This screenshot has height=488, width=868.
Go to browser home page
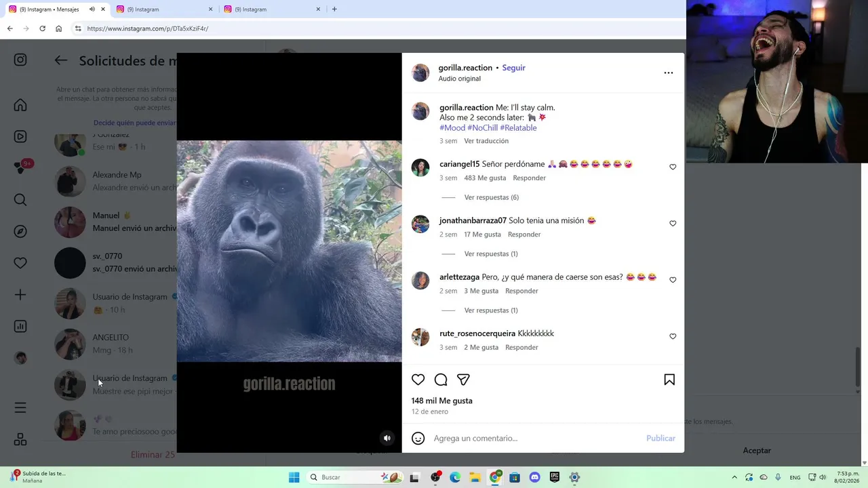pyautogui.click(x=58, y=28)
